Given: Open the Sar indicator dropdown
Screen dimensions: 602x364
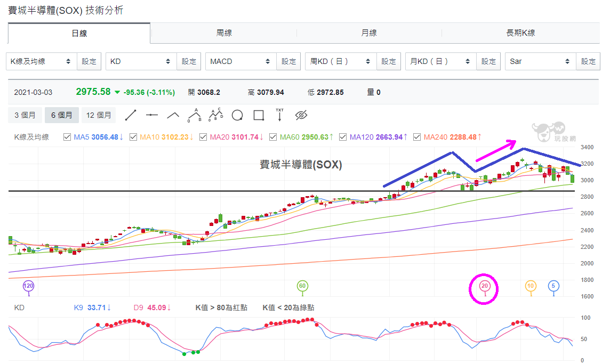Looking at the screenshot, I should (x=541, y=61).
